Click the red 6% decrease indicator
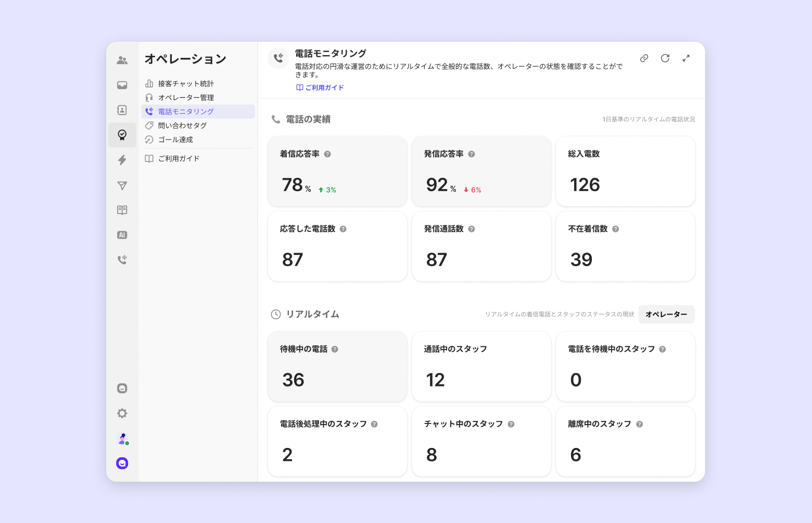Viewport: 812px width, 523px height. [x=472, y=190]
